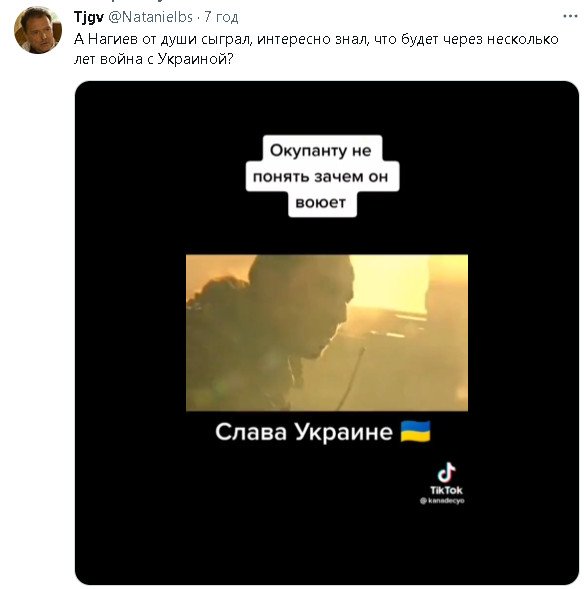Click the "понять зачем он" caption line
585x589 pixels.
coord(320,177)
